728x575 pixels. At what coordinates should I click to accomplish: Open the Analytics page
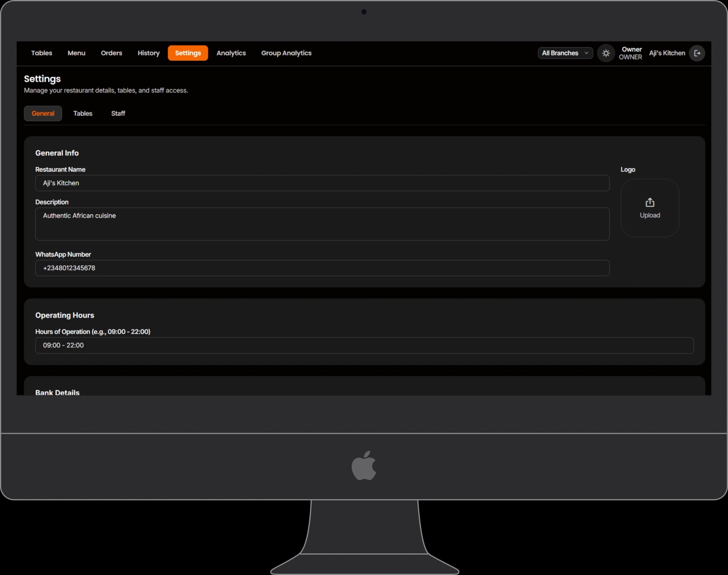[231, 53]
